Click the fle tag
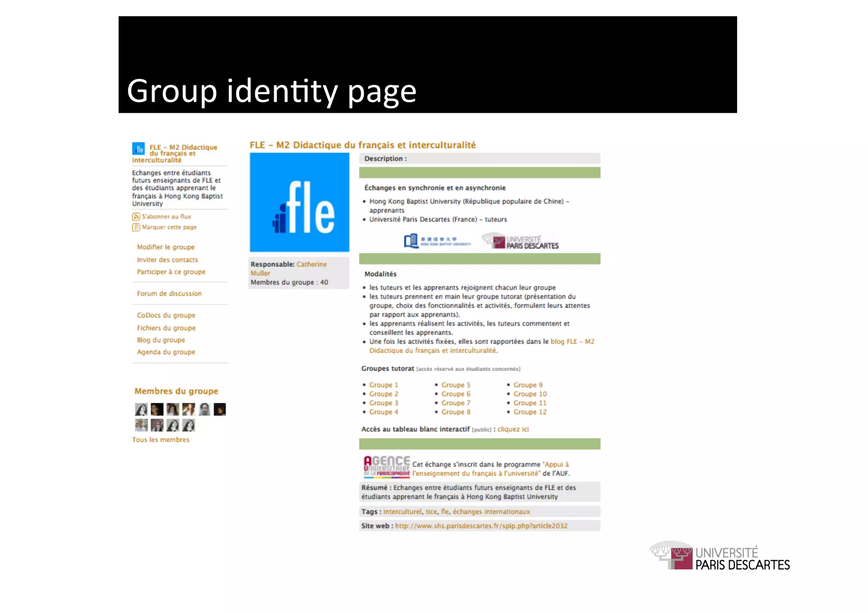The height and width of the screenshot is (613, 868). [445, 512]
